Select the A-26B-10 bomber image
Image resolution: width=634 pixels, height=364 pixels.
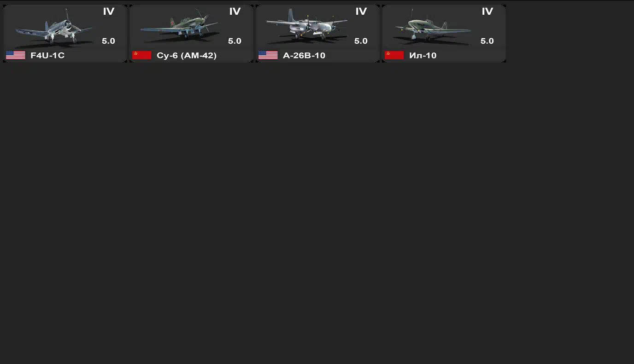306,27
